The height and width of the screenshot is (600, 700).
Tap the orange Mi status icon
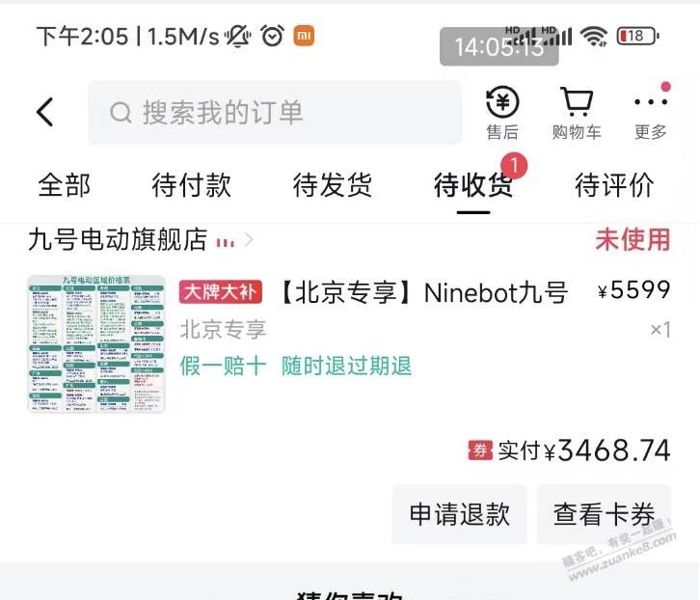coord(304,36)
